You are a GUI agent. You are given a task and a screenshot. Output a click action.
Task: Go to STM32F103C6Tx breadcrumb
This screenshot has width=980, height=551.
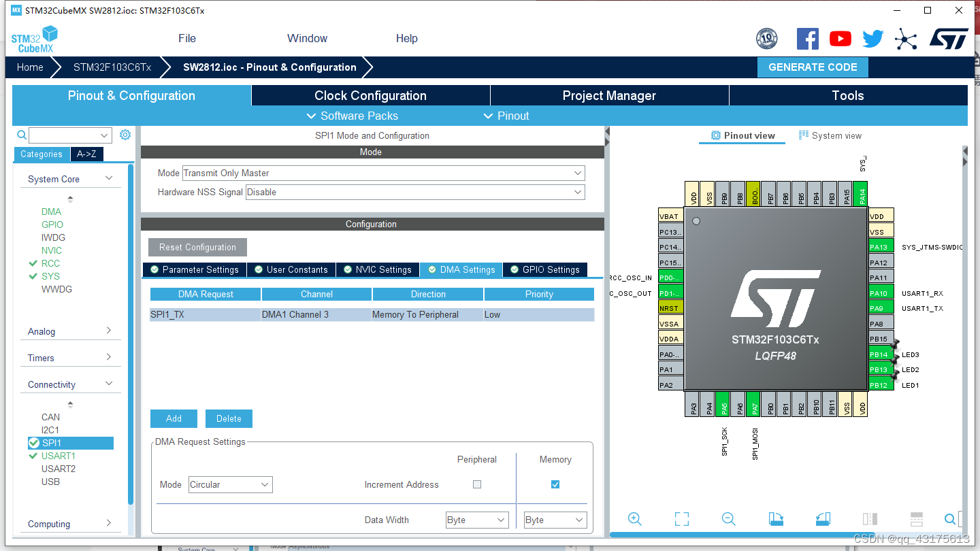pos(112,67)
